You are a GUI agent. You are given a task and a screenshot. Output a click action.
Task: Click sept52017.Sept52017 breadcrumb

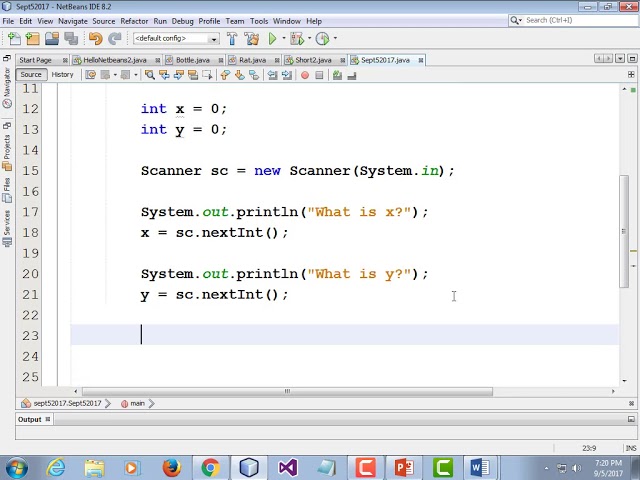tap(62, 404)
